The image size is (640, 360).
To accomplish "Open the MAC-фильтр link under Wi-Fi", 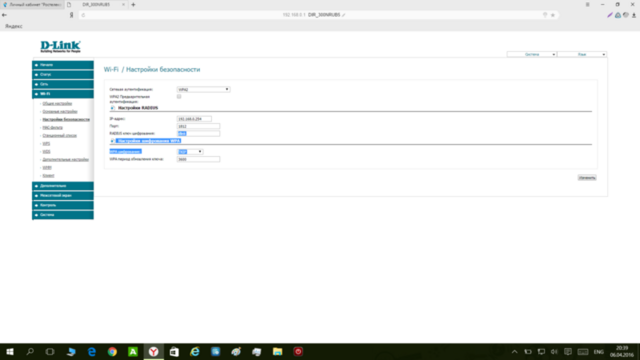I will pos(53,128).
